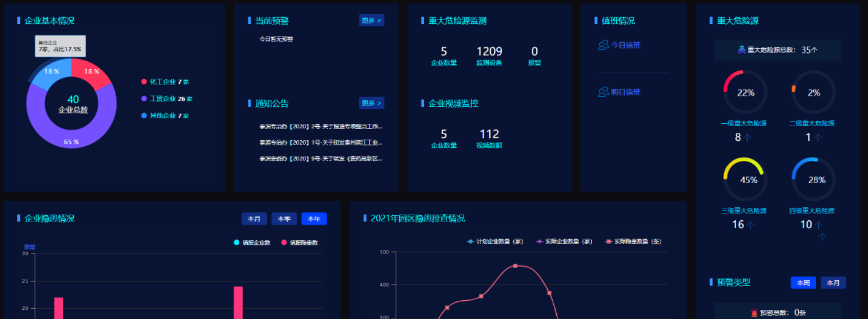
Task: Click the 企业基本情况 heading
Action: (x=49, y=21)
